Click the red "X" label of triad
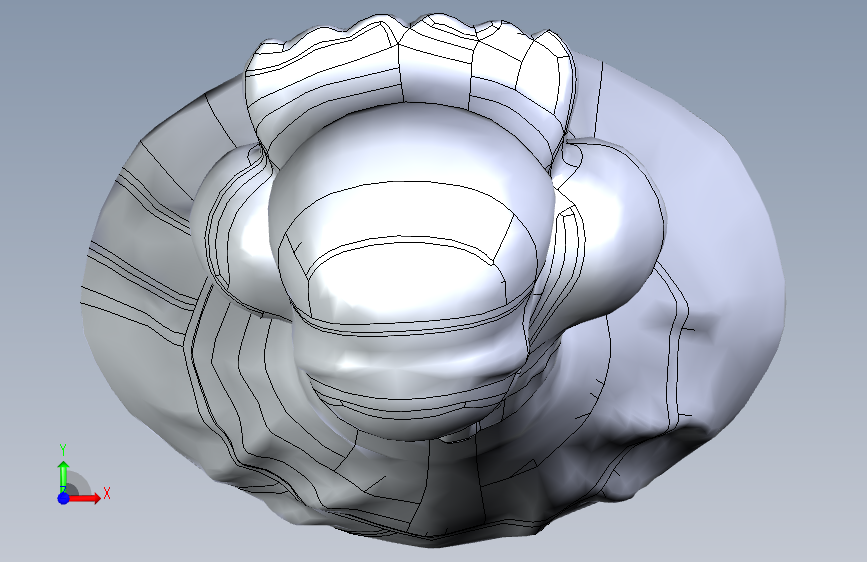Image resolution: width=867 pixels, height=562 pixels. point(107,493)
